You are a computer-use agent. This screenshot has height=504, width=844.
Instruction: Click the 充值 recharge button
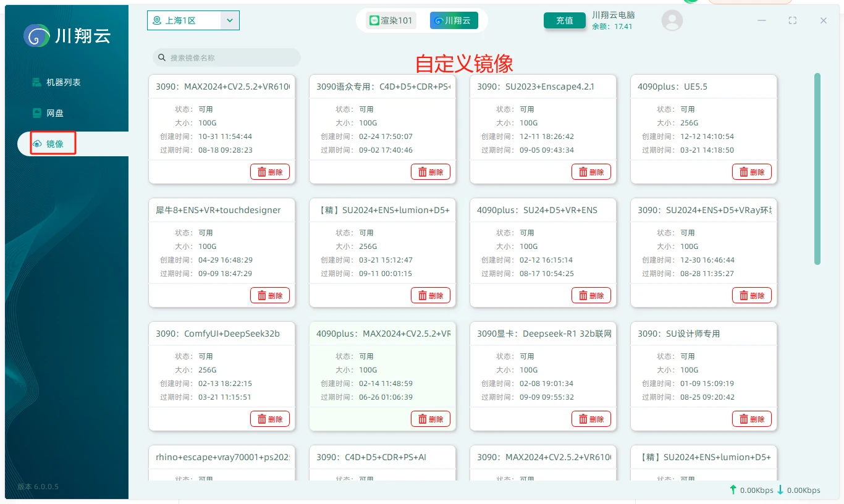[564, 20]
